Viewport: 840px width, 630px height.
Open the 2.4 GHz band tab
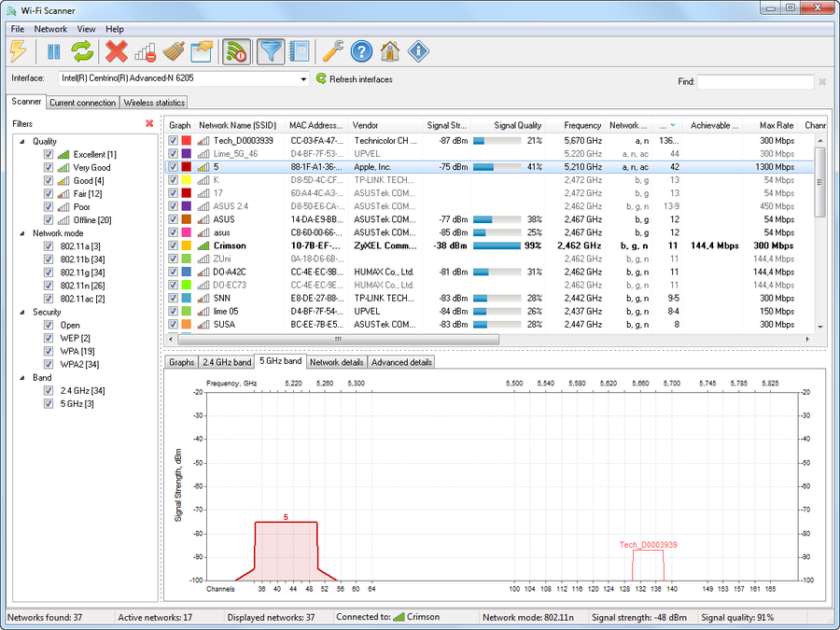[227, 362]
